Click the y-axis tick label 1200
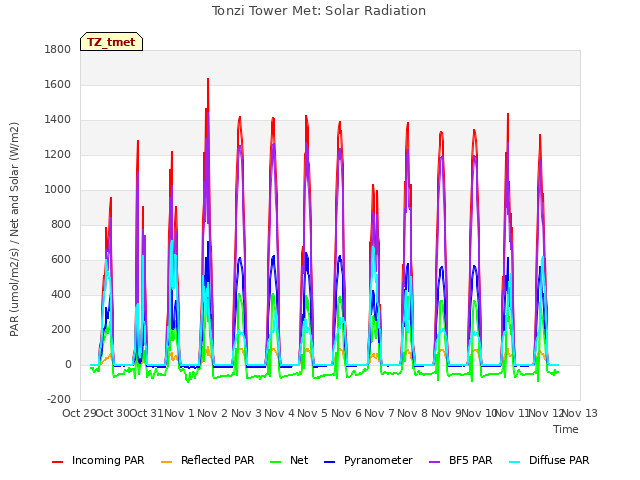The height and width of the screenshot is (480, 640). pos(58,155)
